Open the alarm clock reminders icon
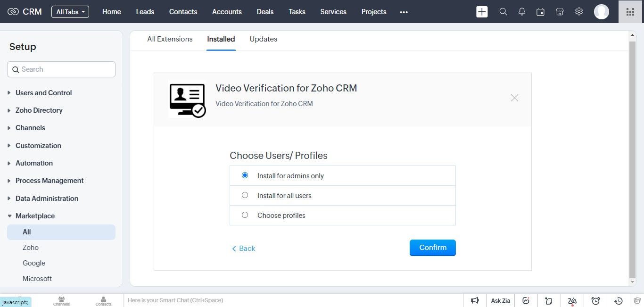Image resolution: width=644 pixels, height=307 pixels. point(595,300)
